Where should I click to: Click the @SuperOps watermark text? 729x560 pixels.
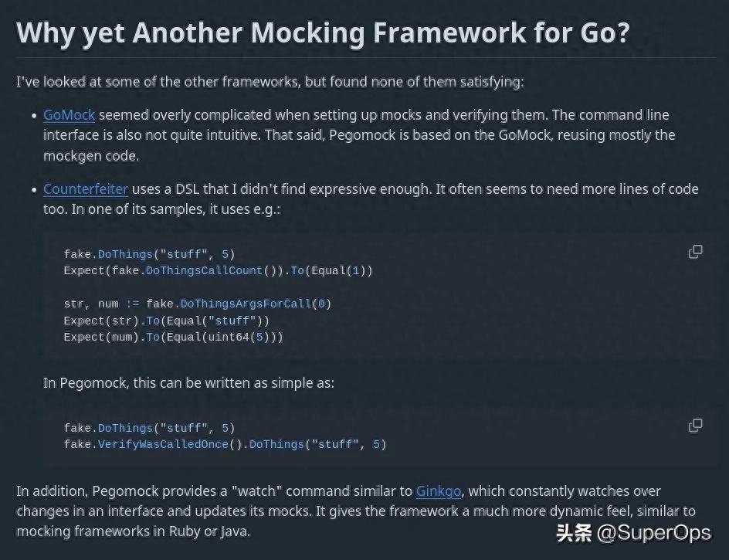coord(654,532)
